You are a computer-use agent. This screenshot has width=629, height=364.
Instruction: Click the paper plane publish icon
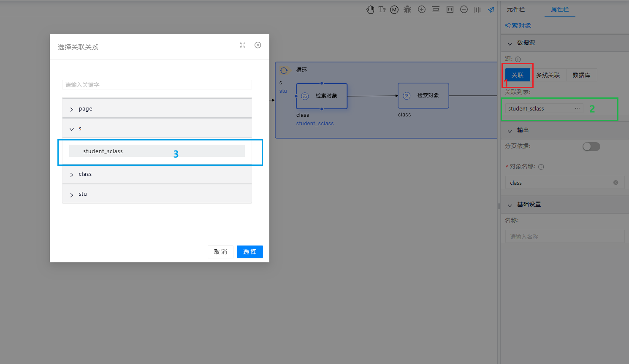(x=491, y=9)
